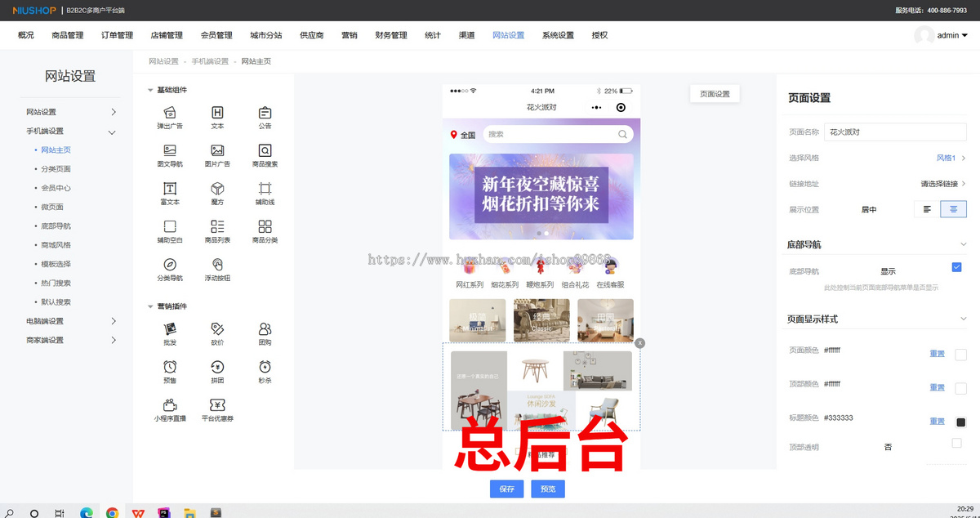Open the 请选择链接 link chooser
980x518 pixels.
[x=943, y=184]
